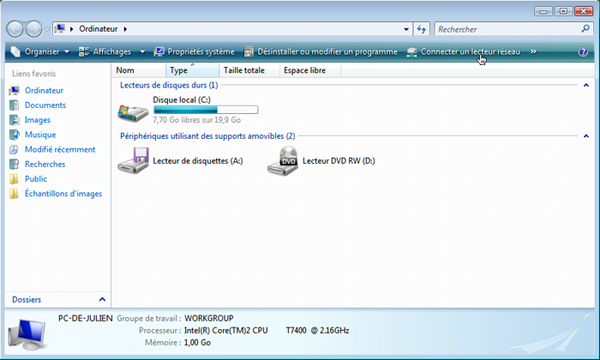Open Documents favorite link

(x=45, y=105)
